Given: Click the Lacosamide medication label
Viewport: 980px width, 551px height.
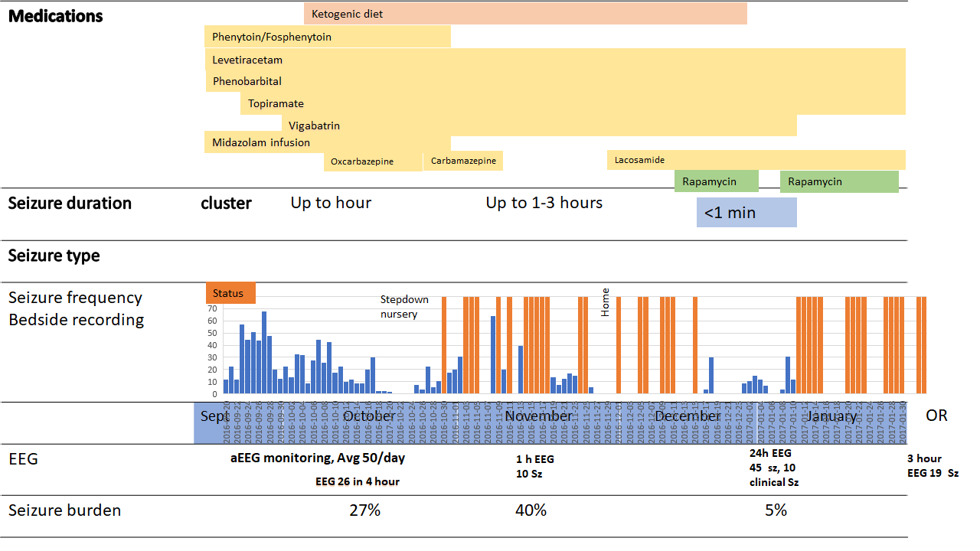Looking at the screenshot, I should coord(639,160).
